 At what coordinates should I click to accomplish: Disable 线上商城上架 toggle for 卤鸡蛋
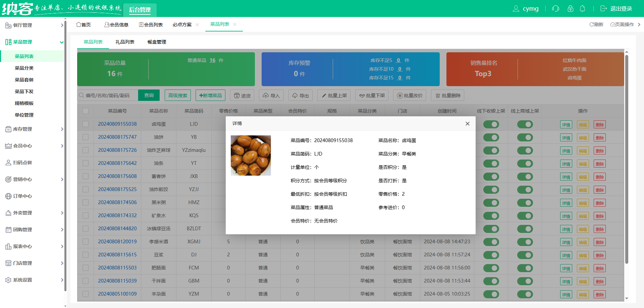point(525,124)
